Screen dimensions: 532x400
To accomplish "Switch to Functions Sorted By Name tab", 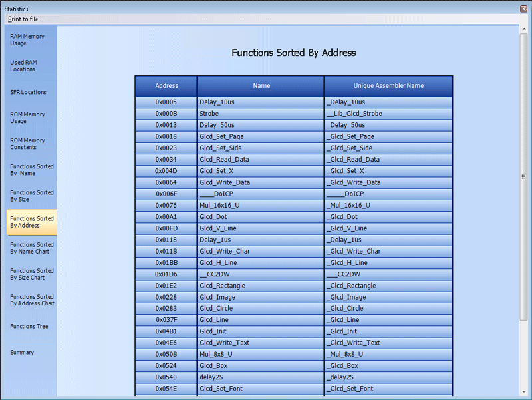I will point(31,170).
